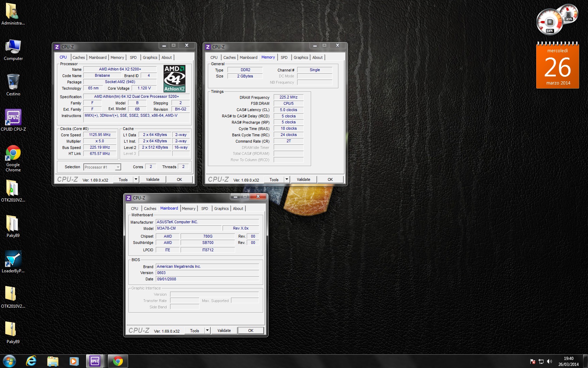Click the DRAM Frequency value 225.2 MHz
This screenshot has width=588, height=368.
(288, 97)
